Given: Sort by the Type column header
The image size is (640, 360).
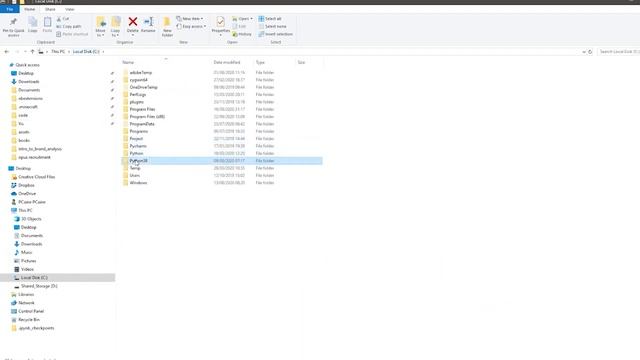Looking at the screenshot, I should (x=260, y=62).
